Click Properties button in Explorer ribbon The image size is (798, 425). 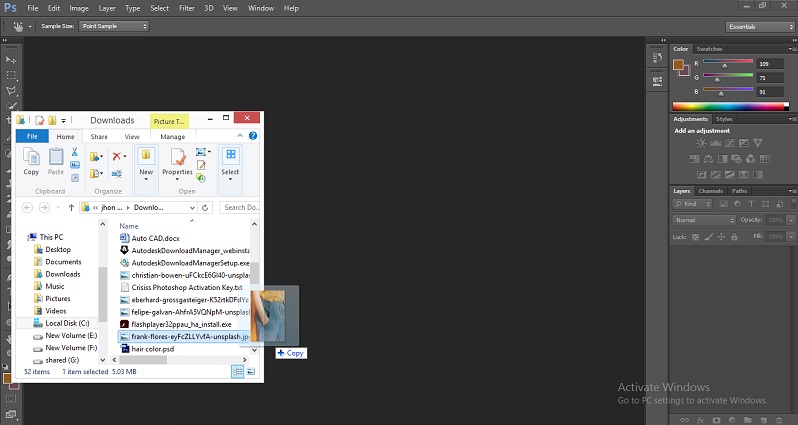pyautogui.click(x=177, y=162)
